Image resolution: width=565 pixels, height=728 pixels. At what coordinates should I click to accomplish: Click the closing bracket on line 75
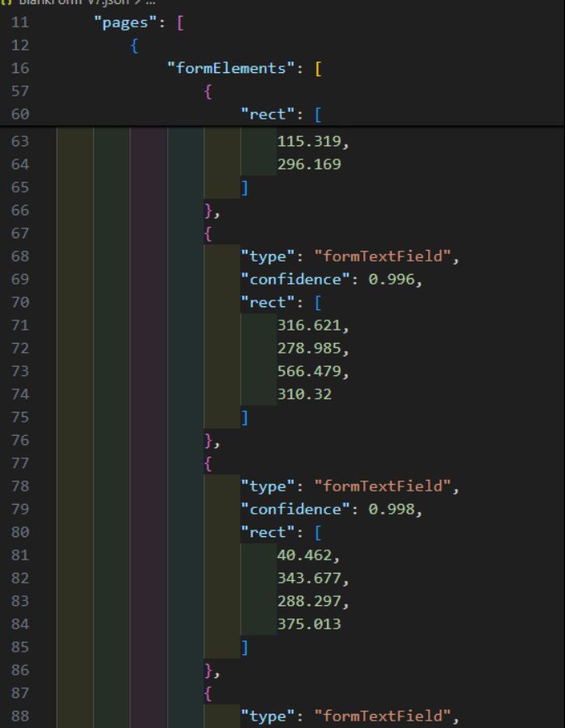point(245,417)
